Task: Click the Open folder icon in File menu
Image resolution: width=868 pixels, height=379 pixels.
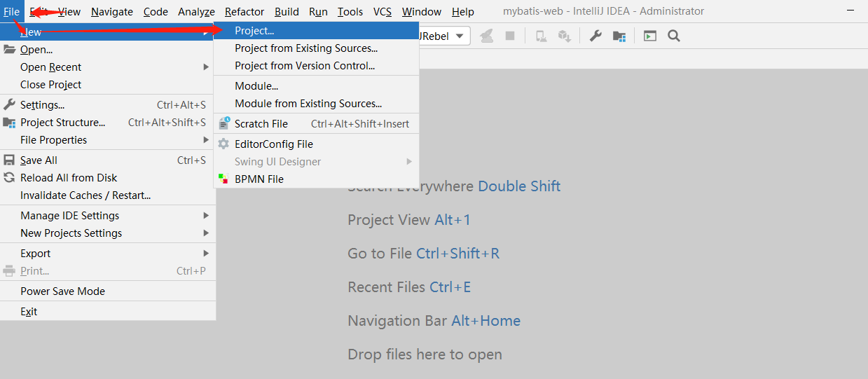Action: pyautogui.click(x=9, y=50)
